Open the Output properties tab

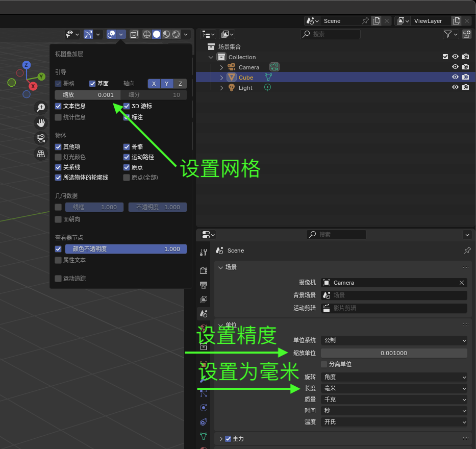pyautogui.click(x=204, y=285)
